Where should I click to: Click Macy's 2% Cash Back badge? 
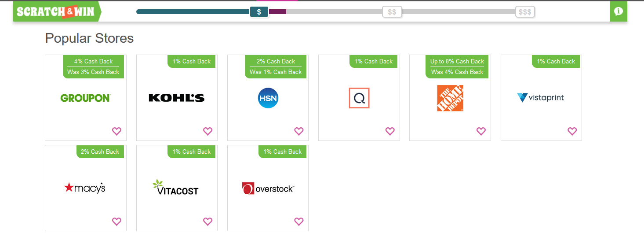(x=100, y=152)
